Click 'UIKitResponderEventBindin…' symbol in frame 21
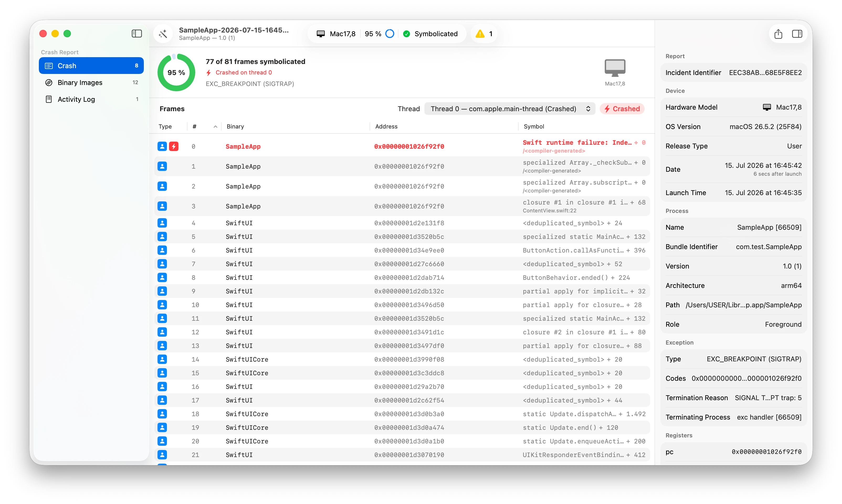This screenshot has width=842, height=504. (573, 455)
